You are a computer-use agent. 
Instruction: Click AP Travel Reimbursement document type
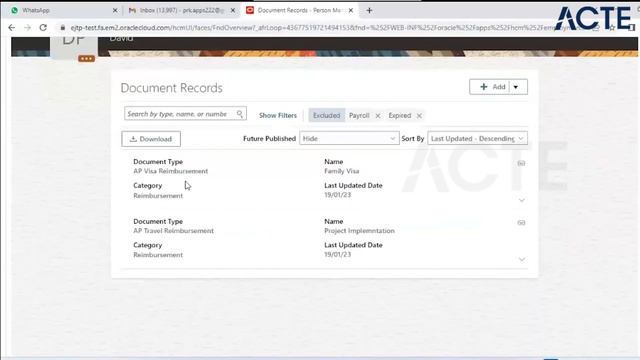tap(173, 231)
